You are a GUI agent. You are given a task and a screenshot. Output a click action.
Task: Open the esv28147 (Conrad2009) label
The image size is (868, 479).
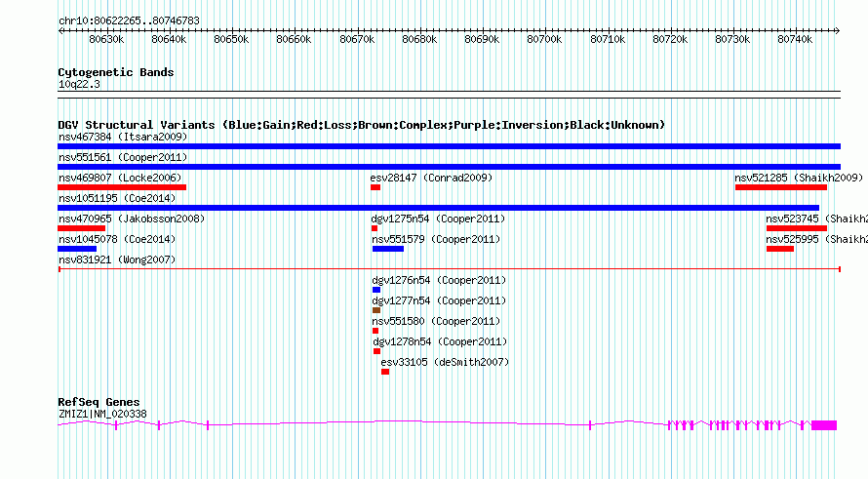coord(431,178)
